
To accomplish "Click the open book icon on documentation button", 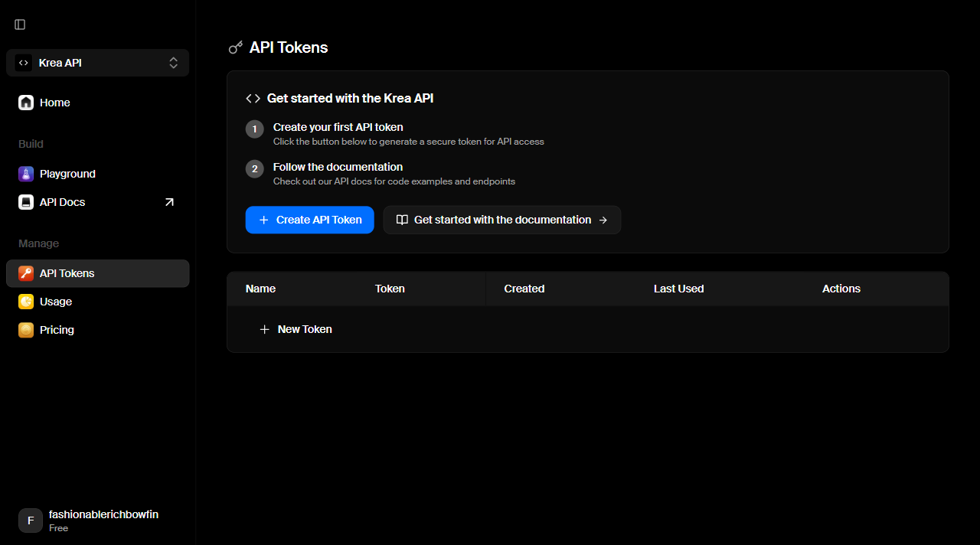I will coord(402,220).
